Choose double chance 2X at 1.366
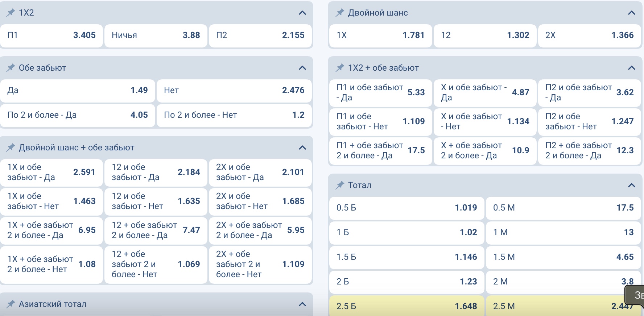644x316 pixels. tap(589, 36)
